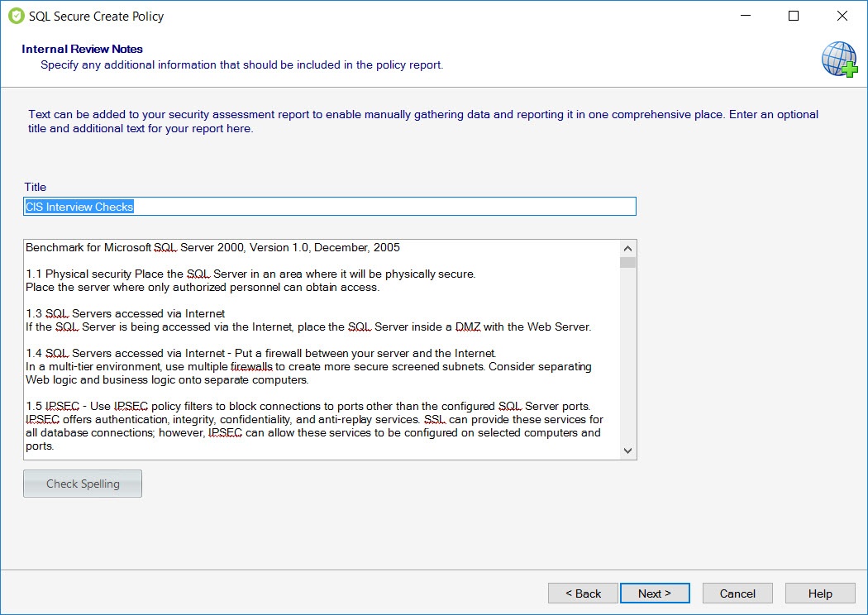Click the Check Spelling button

click(x=83, y=484)
